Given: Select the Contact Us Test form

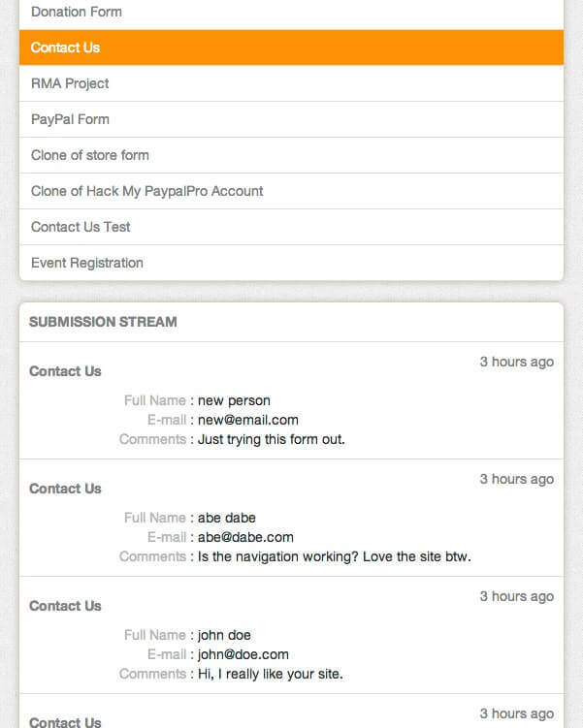Looking at the screenshot, I should click(x=81, y=227).
